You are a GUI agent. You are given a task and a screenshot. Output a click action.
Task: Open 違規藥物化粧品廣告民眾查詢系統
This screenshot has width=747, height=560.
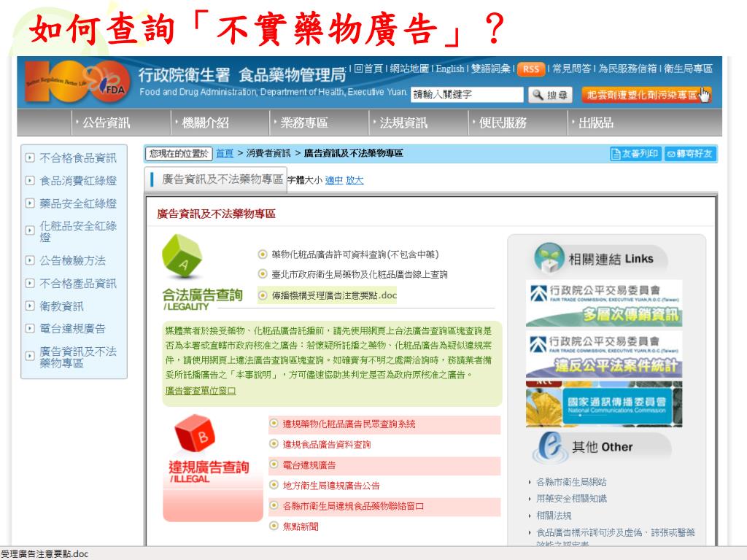[349, 424]
